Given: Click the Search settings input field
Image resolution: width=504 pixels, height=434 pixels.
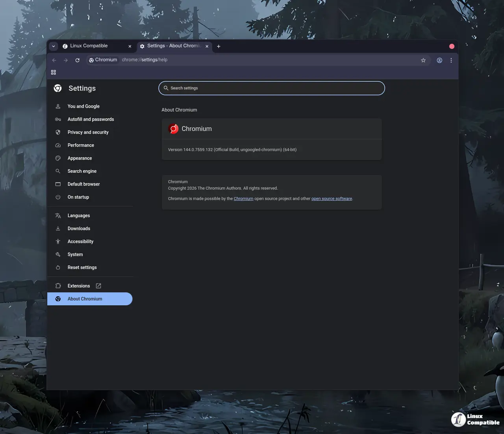Looking at the screenshot, I should (x=272, y=88).
